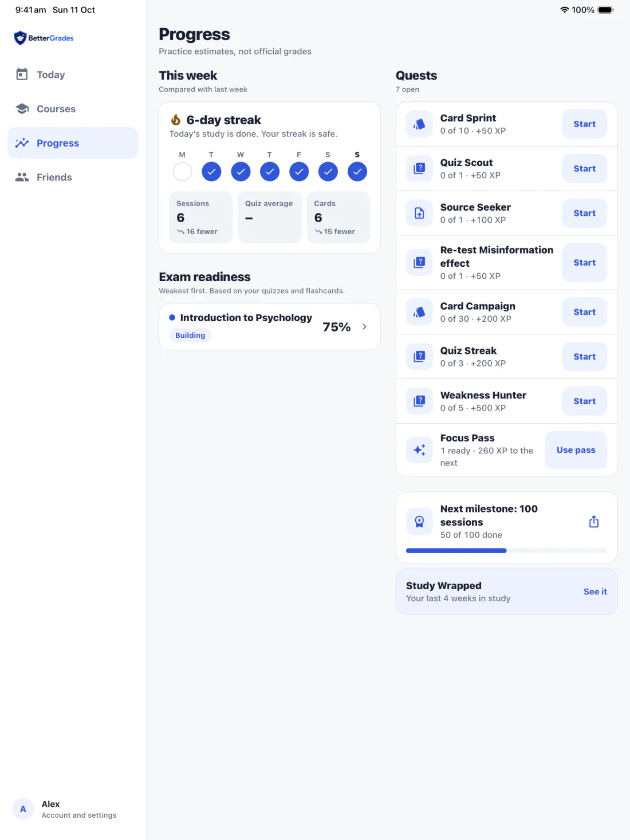This screenshot has height=840, width=630.
Task: Click the Progress chart icon
Action: click(22, 143)
